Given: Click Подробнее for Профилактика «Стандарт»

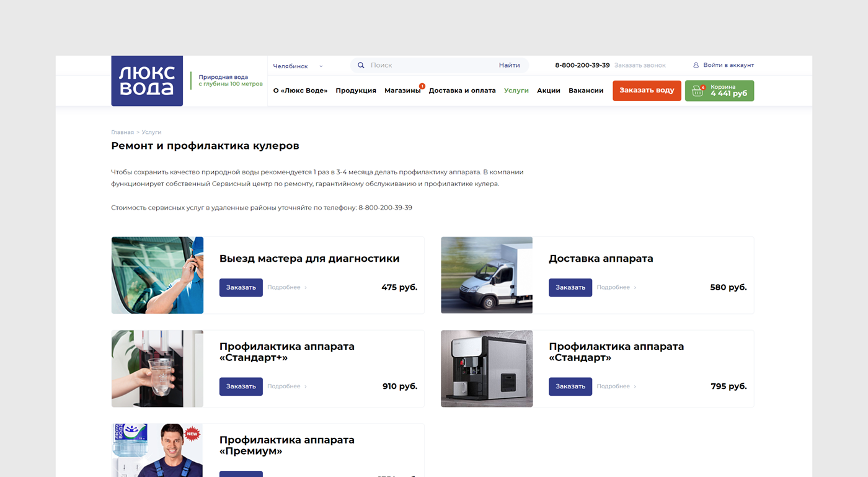Looking at the screenshot, I should [x=616, y=386].
